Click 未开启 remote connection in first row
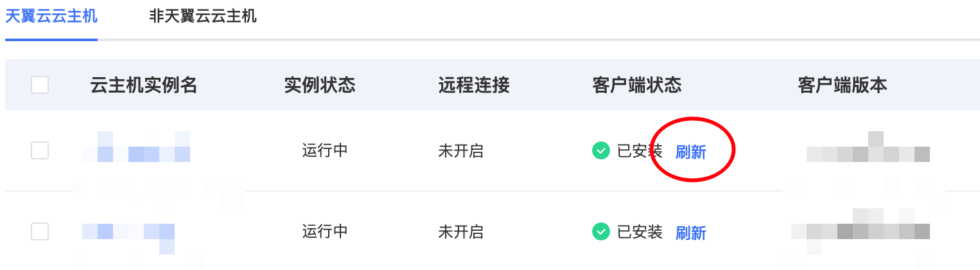The width and height of the screenshot is (980, 270). [x=460, y=151]
